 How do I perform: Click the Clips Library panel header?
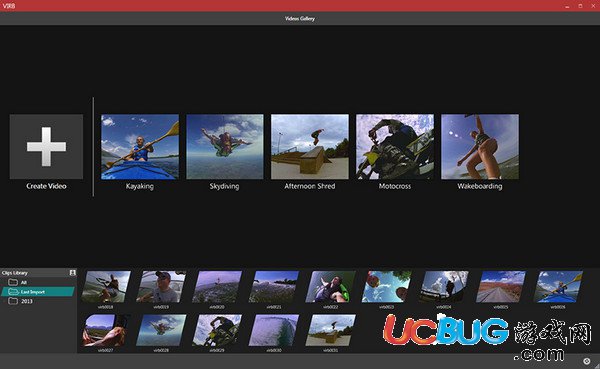click(38, 273)
